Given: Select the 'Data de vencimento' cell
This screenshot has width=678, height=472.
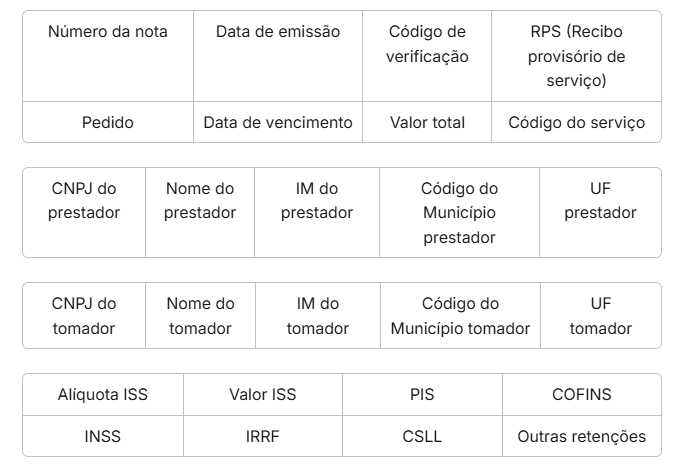Looking at the screenshot, I should pyautogui.click(x=278, y=122).
